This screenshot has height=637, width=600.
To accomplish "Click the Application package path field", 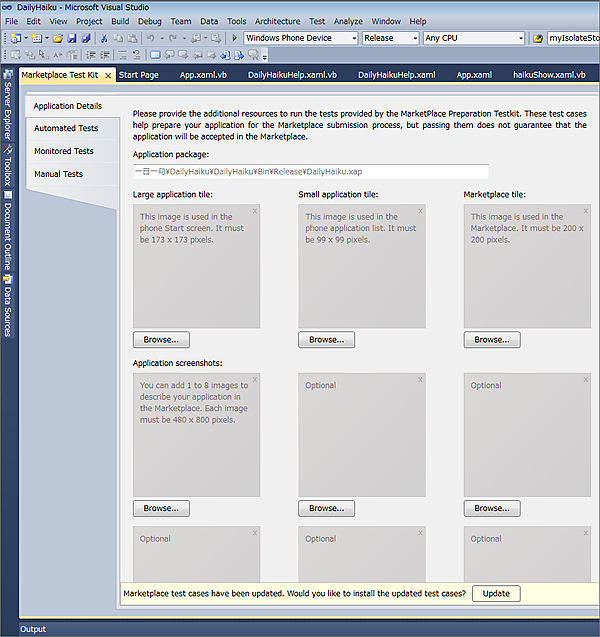I will point(310,172).
